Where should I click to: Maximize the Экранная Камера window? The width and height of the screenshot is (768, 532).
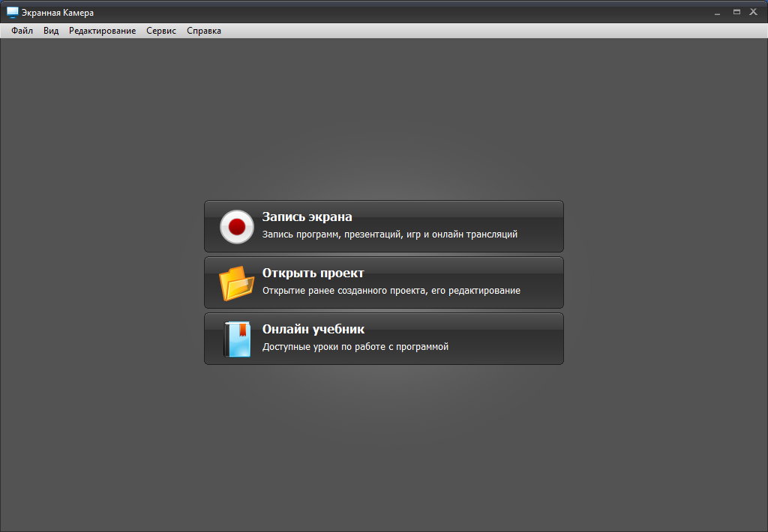[736, 12]
